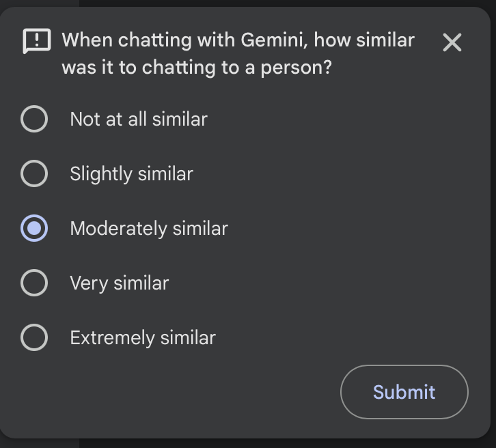Click the "how similar" words in the heading
Image resolution: width=496 pixels, height=448 pixels.
pos(364,40)
